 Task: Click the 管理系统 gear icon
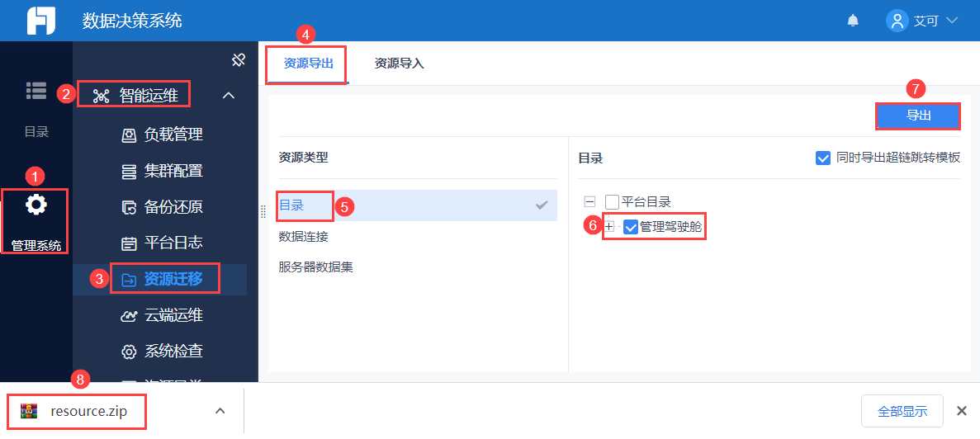click(36, 205)
